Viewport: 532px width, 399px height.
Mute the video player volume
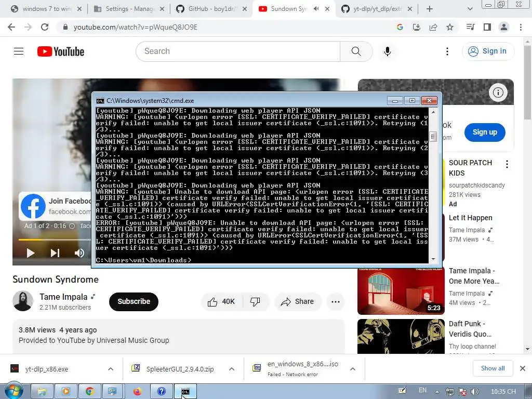click(79, 253)
